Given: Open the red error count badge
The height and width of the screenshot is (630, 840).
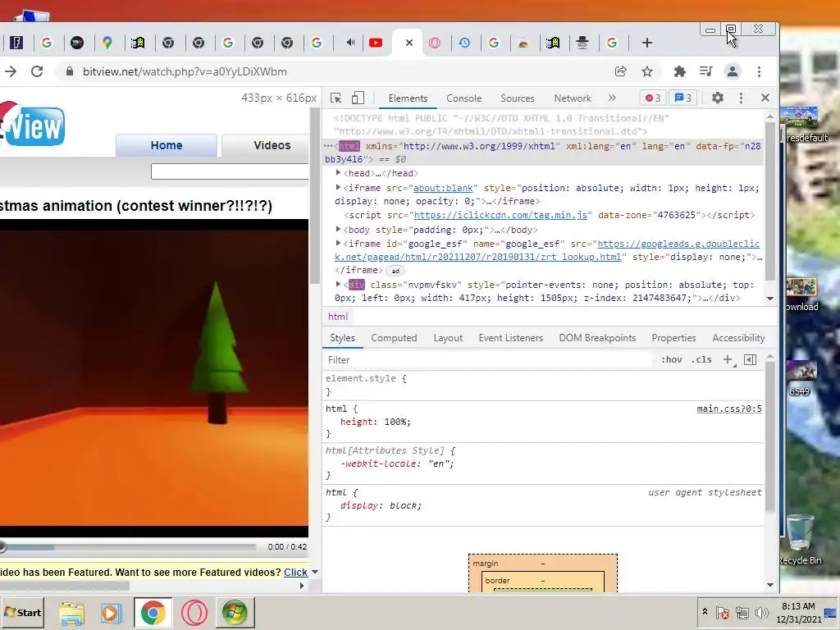Looking at the screenshot, I should [653, 98].
